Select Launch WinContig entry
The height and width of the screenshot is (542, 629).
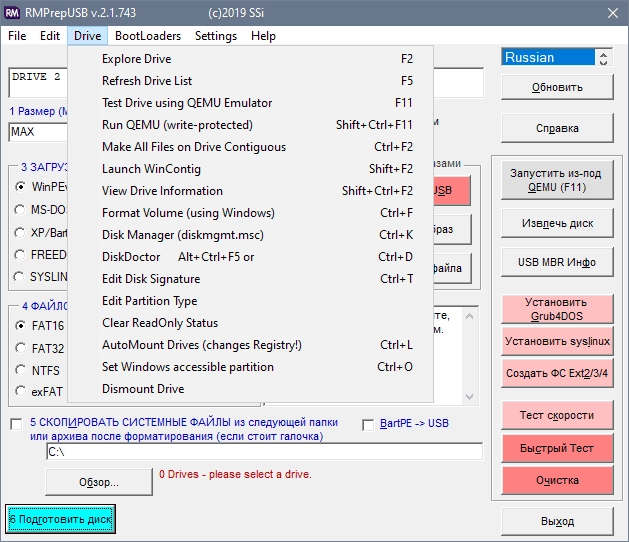[251, 169]
